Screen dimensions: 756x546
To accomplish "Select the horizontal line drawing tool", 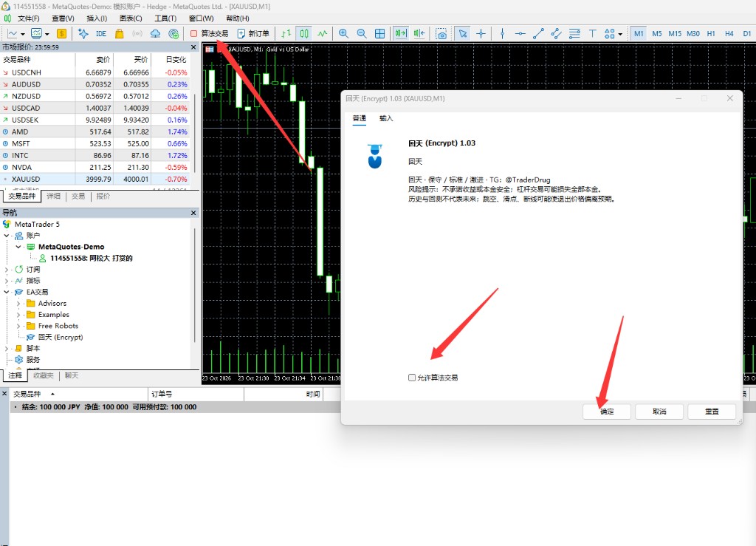I will point(520,33).
